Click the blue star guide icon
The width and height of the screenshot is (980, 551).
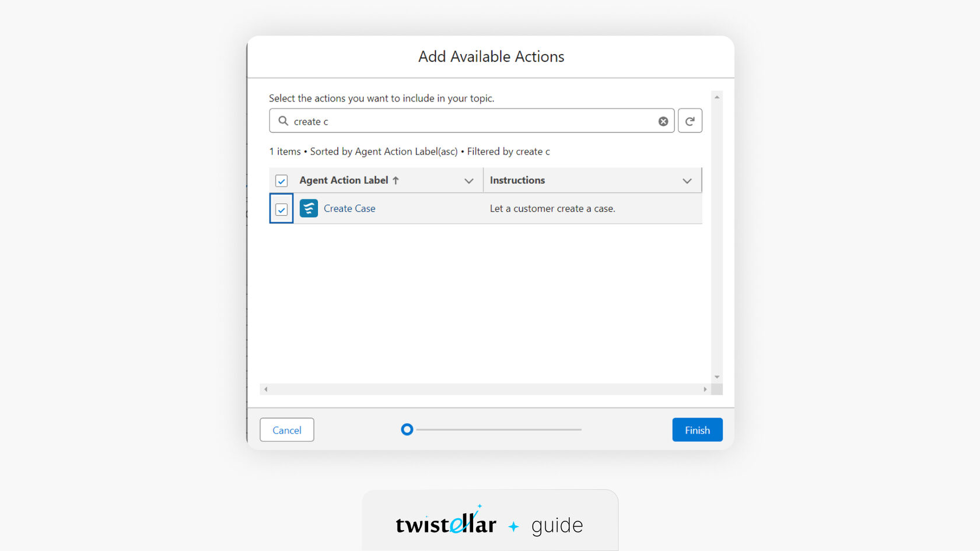[x=513, y=527]
